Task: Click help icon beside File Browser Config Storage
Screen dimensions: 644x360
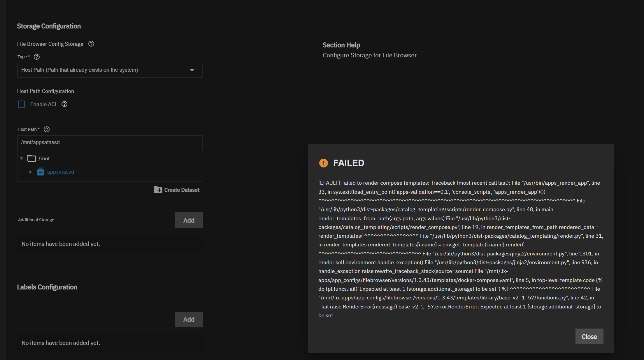Action: pos(91,44)
